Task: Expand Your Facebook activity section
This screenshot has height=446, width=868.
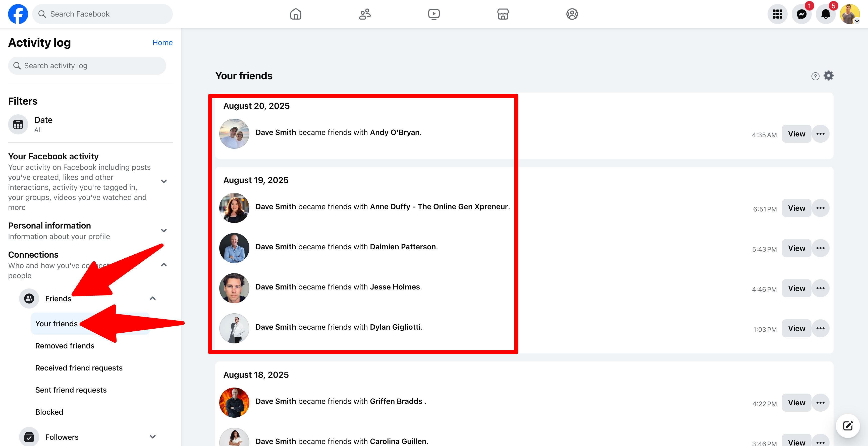Action: (x=164, y=181)
